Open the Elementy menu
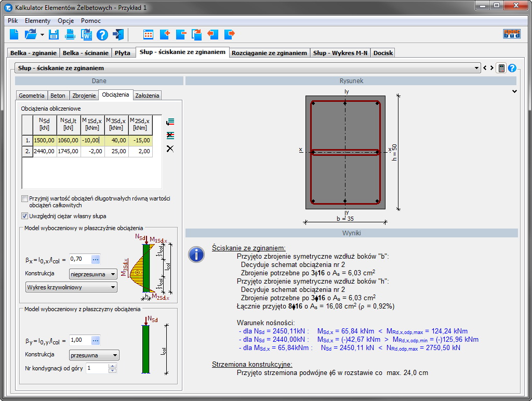Screen dimensions: 532x401 pyautogui.click(x=37, y=21)
